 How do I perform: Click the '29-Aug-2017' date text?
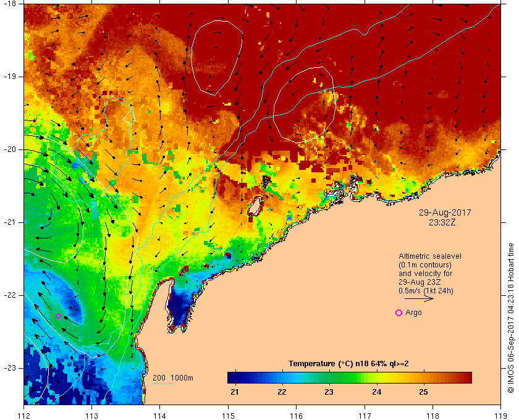coord(445,212)
